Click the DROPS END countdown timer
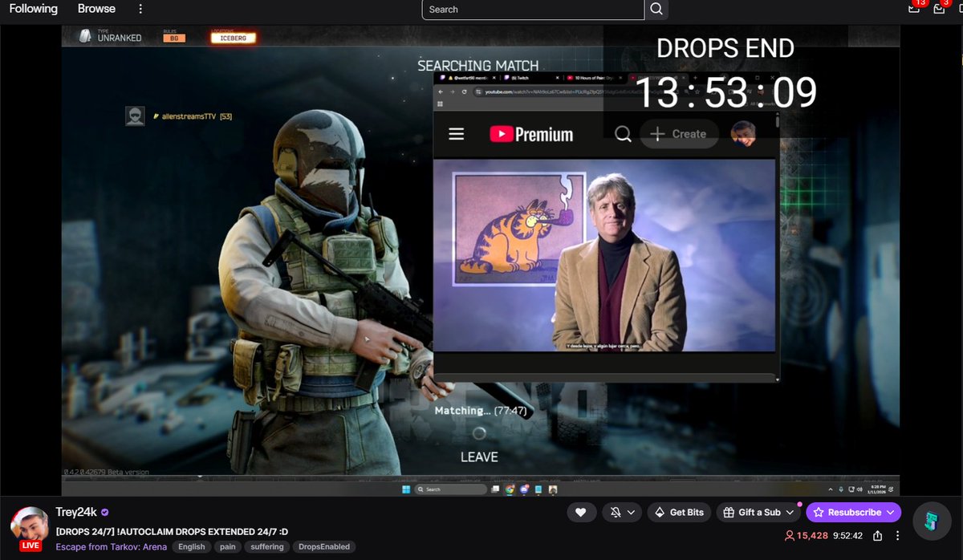The image size is (963, 560). click(725, 92)
